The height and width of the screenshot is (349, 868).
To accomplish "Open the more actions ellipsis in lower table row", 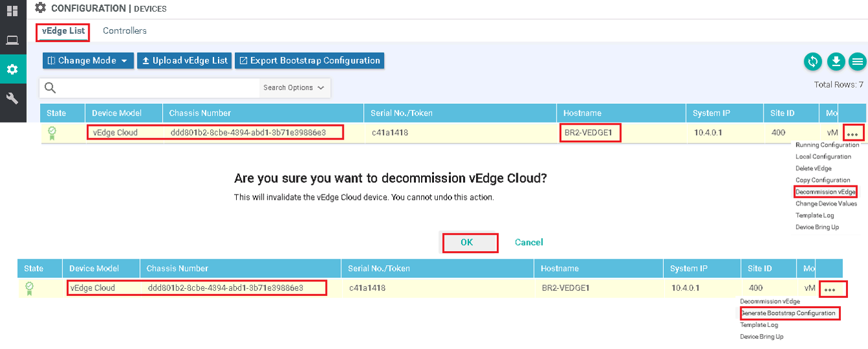I will click(830, 289).
